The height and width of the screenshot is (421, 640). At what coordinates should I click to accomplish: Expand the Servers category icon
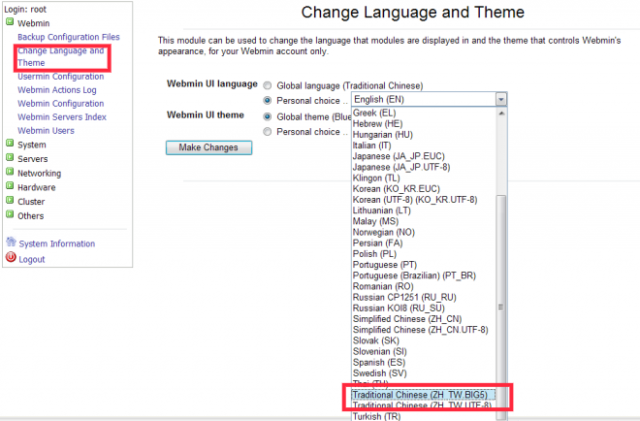click(x=10, y=158)
